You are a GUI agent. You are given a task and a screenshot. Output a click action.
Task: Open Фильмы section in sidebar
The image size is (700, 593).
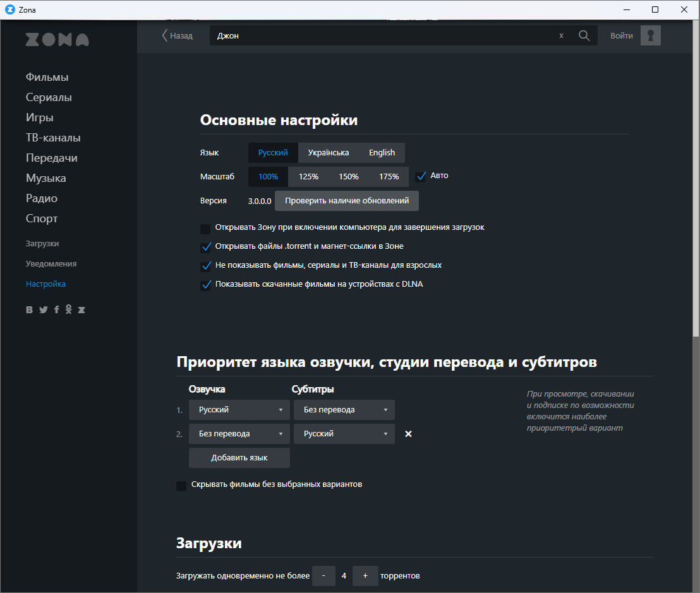pos(47,77)
